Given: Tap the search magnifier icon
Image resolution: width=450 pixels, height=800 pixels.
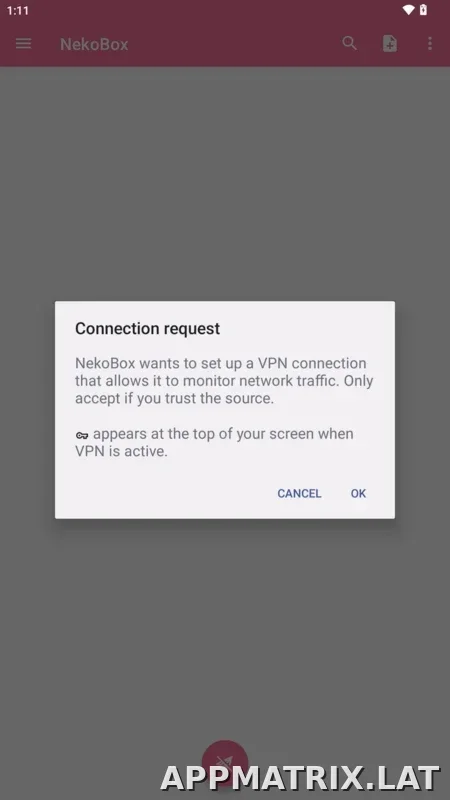Looking at the screenshot, I should point(349,43).
